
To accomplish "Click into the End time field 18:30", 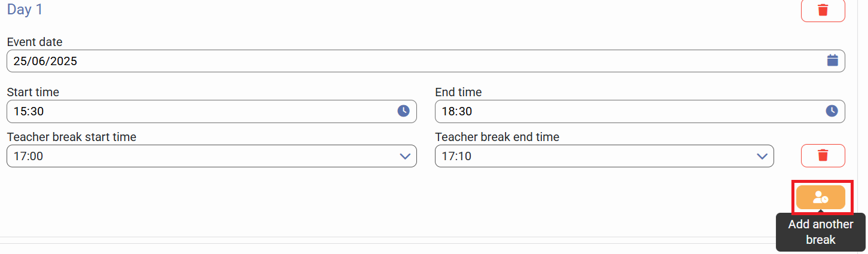I will pyautogui.click(x=628, y=111).
